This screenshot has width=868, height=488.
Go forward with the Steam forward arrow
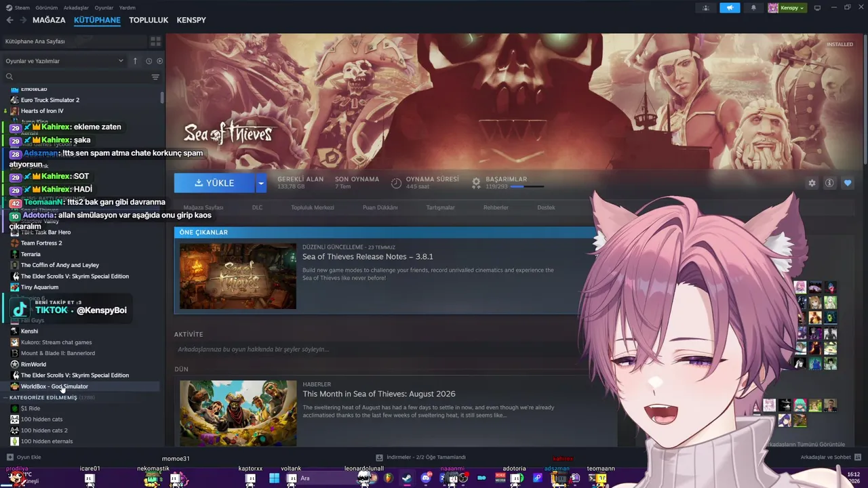23,20
